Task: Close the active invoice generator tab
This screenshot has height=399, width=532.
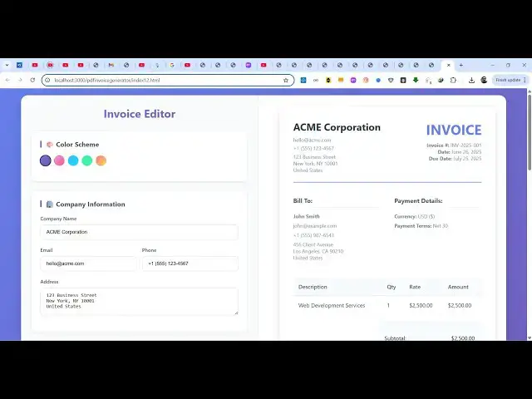Action: (449, 65)
